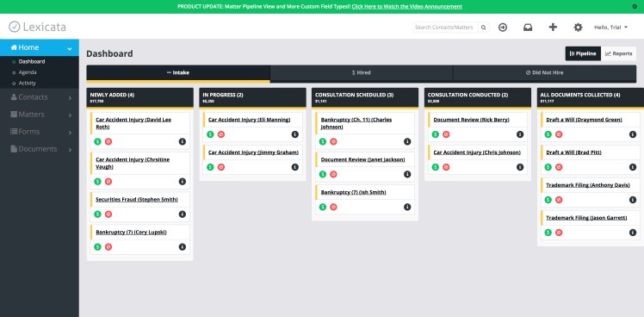Click the Consultation Conducted (2) column header
Screen dimensions: 644x317
[x=477, y=97]
